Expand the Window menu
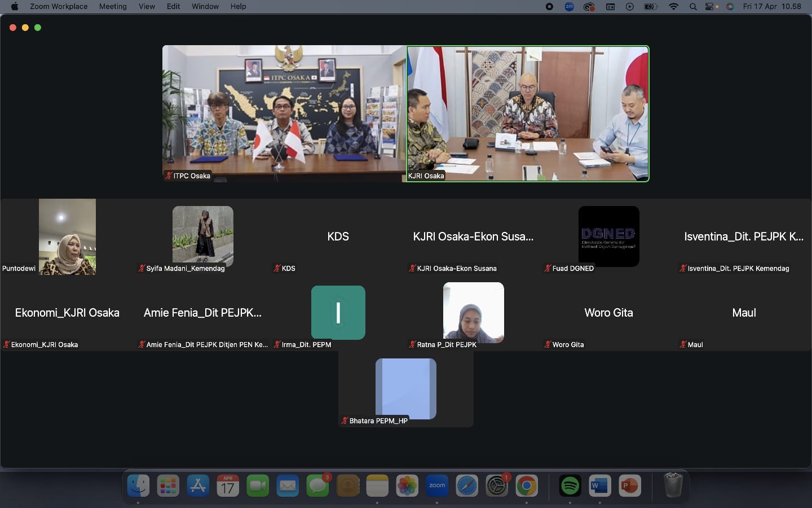812x508 pixels. pos(205,7)
